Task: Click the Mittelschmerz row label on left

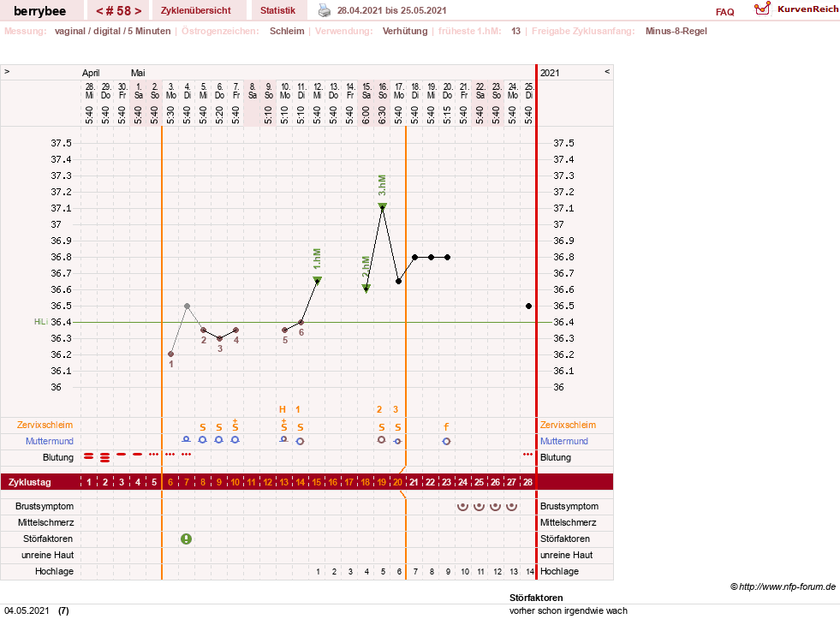Action: click(x=45, y=522)
